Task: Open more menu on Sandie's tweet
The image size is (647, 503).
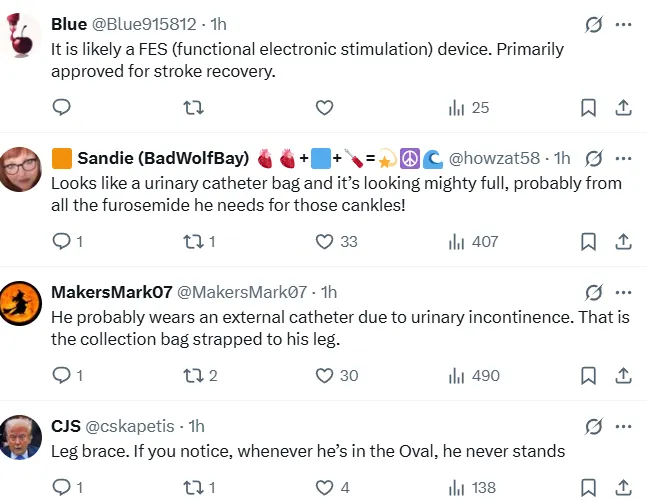Action: point(623,158)
